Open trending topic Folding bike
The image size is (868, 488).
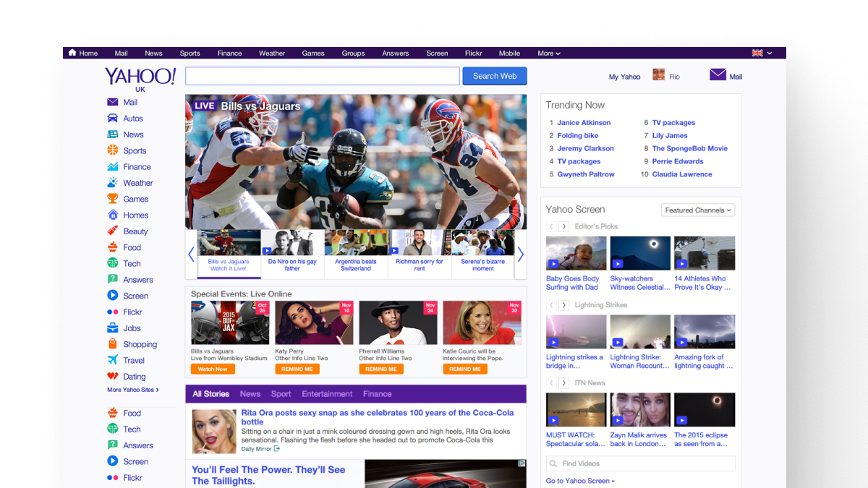[x=577, y=136]
